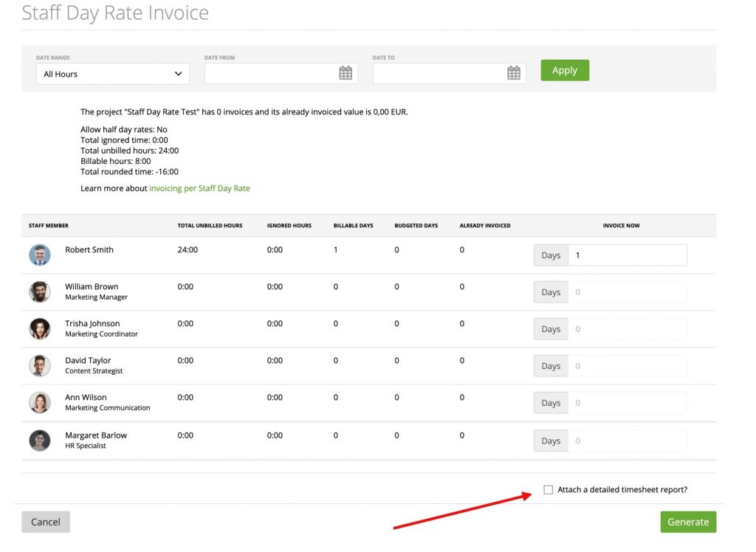Click the empty Date From text field
756x552 pixels.
tap(273, 72)
